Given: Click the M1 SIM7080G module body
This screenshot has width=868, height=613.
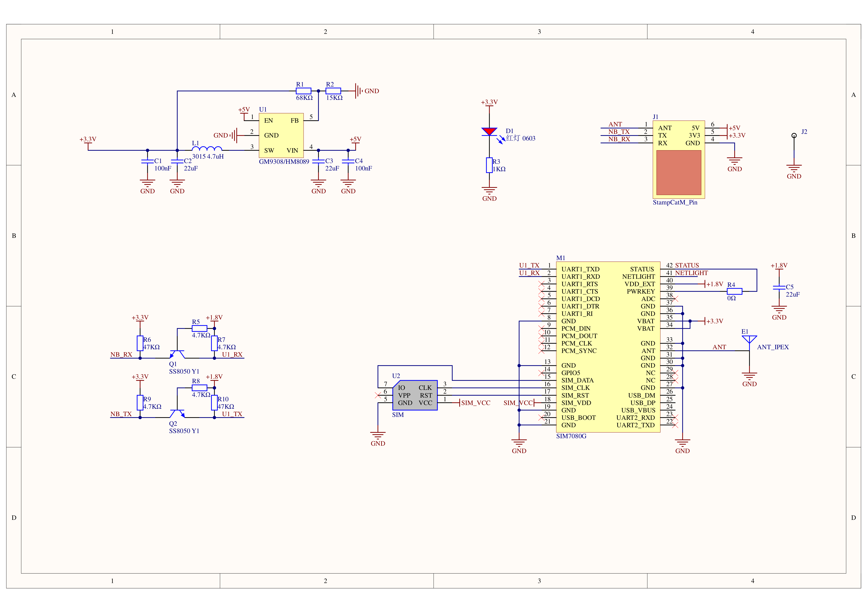Looking at the screenshot, I should pyautogui.click(x=608, y=347).
